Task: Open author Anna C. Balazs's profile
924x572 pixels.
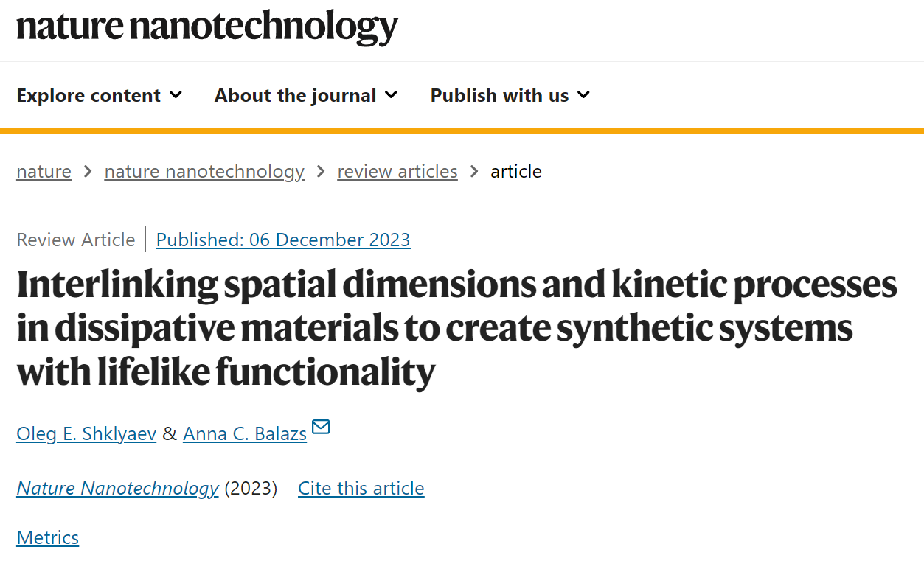Action: pyautogui.click(x=245, y=433)
